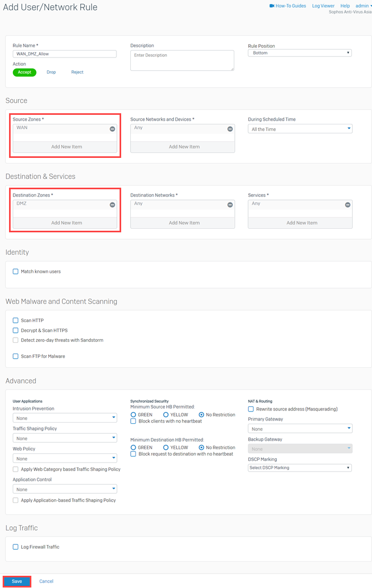Open the During Scheduled Time dropdown
372x588 pixels.
(x=300, y=129)
